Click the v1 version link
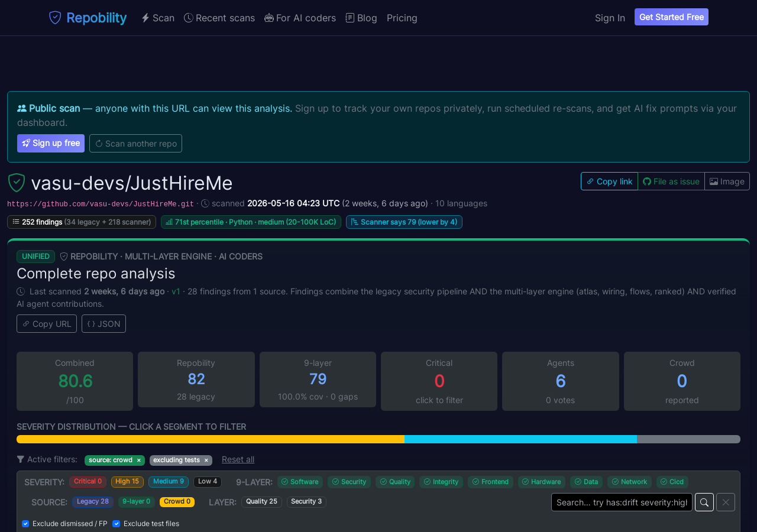 pos(176,291)
